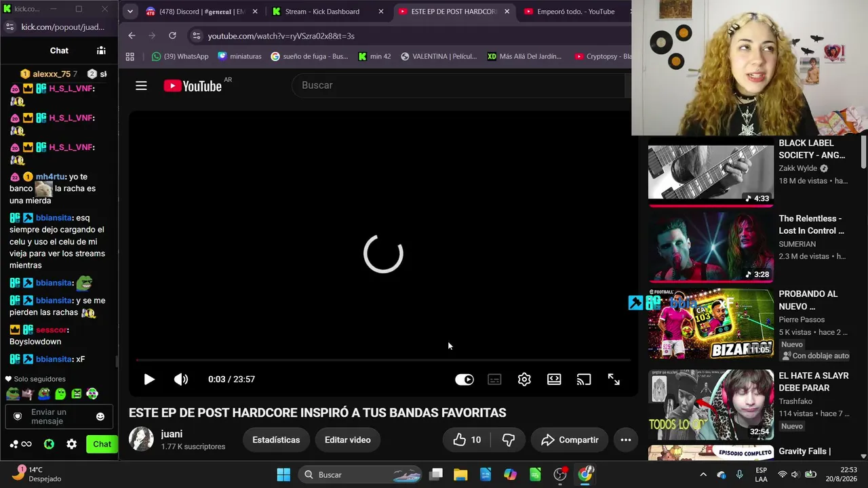Viewport: 868px width, 488px height.
Task: Open The Relentless Lost In Control thumbnail
Action: click(x=711, y=247)
